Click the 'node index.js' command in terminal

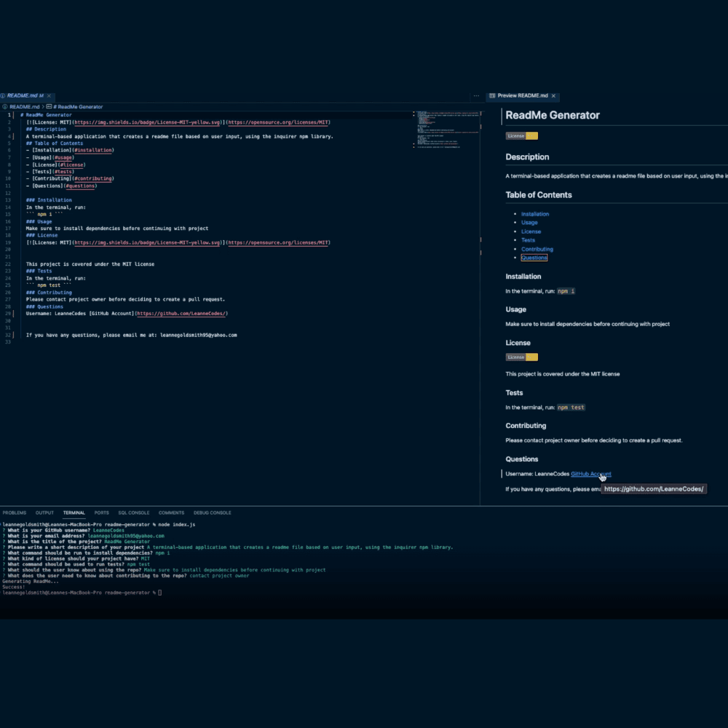click(176, 525)
